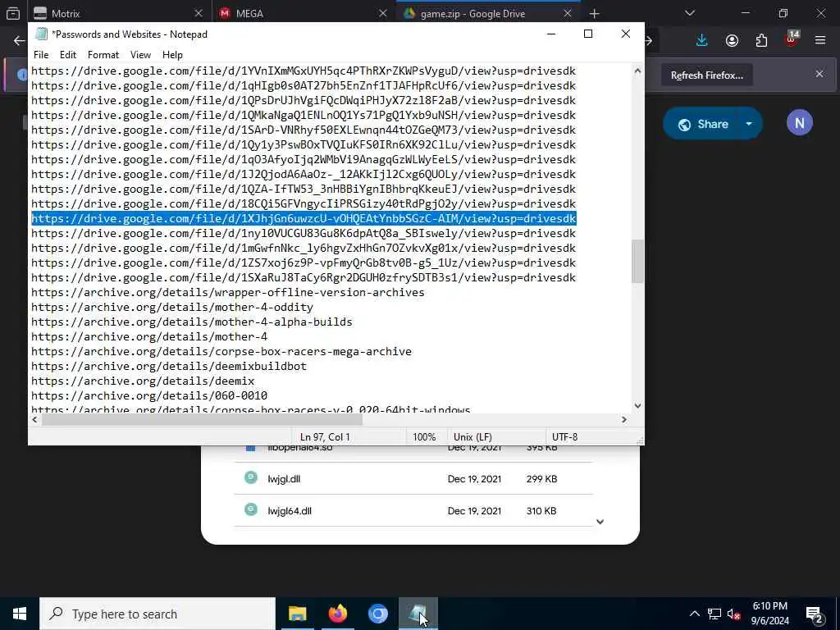Open File Explorer from the taskbar
The image size is (840, 630).
297,614
